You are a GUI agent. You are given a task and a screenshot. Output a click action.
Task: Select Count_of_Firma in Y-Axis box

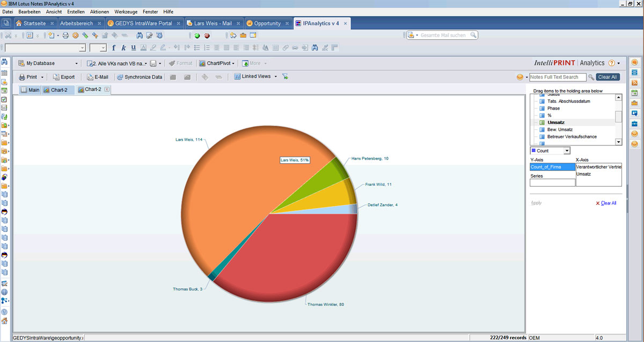(552, 167)
